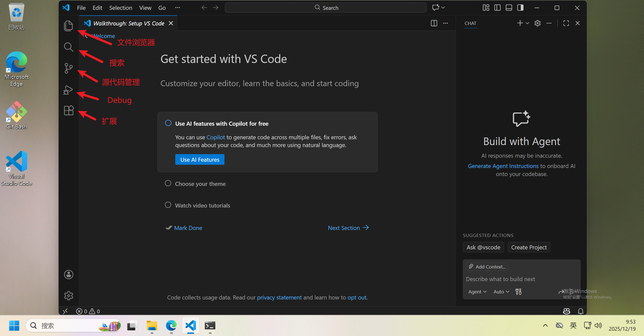
Task: Click the Use AI Features button
Action: [200, 160]
